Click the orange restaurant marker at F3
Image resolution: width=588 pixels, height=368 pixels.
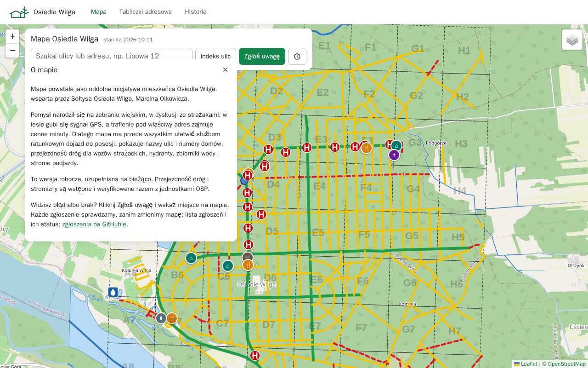click(x=367, y=148)
